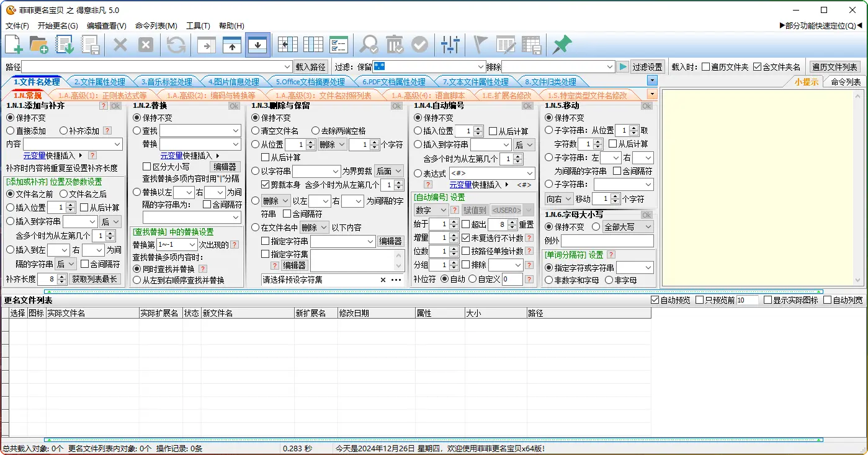Click the gray X delete icon

[120, 45]
